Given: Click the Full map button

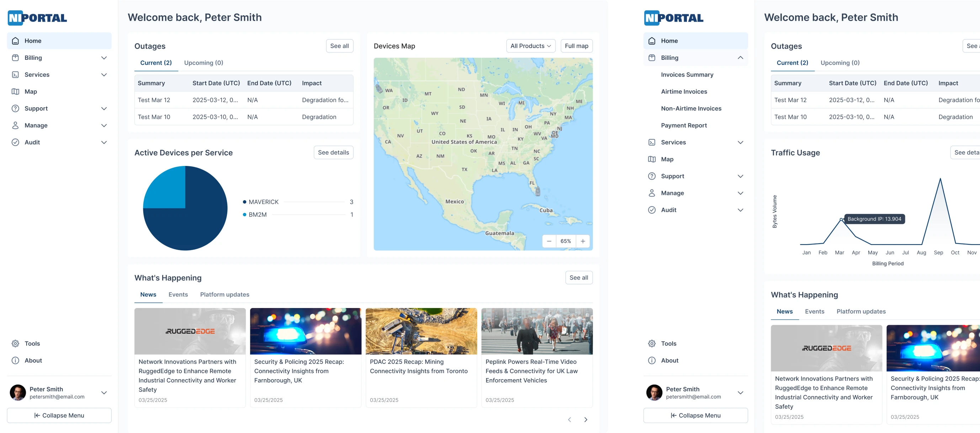Looking at the screenshot, I should coord(576,46).
